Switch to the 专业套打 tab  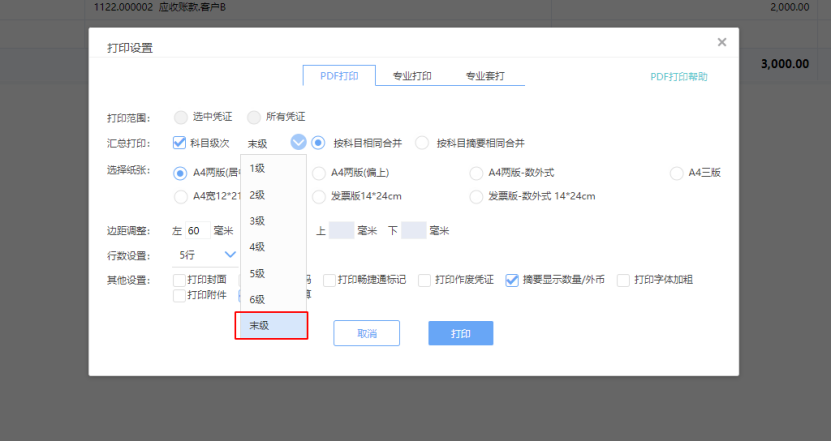click(x=485, y=76)
